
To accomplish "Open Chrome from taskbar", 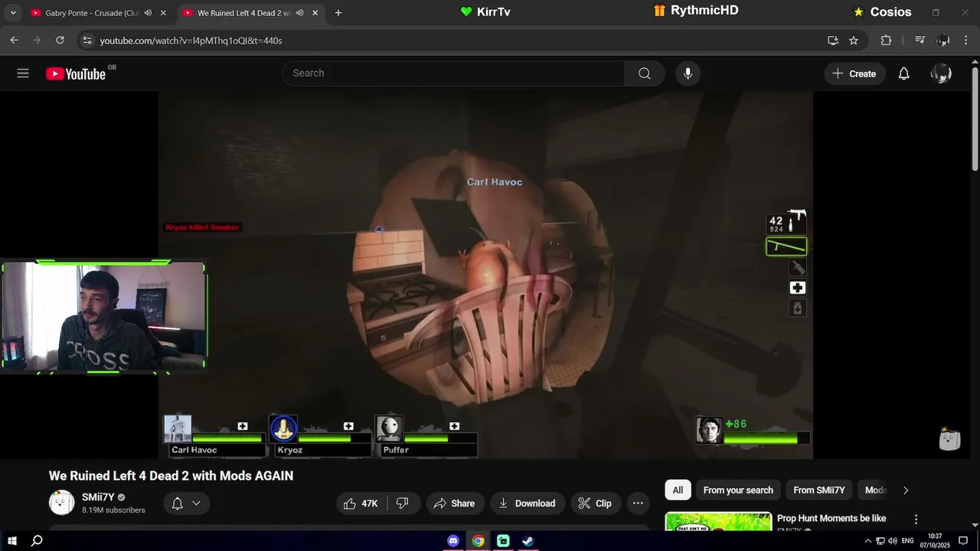I will (x=478, y=541).
